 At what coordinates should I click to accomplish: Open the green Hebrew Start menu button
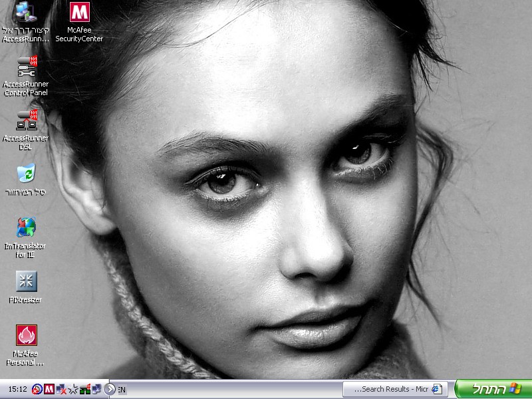[x=493, y=389]
